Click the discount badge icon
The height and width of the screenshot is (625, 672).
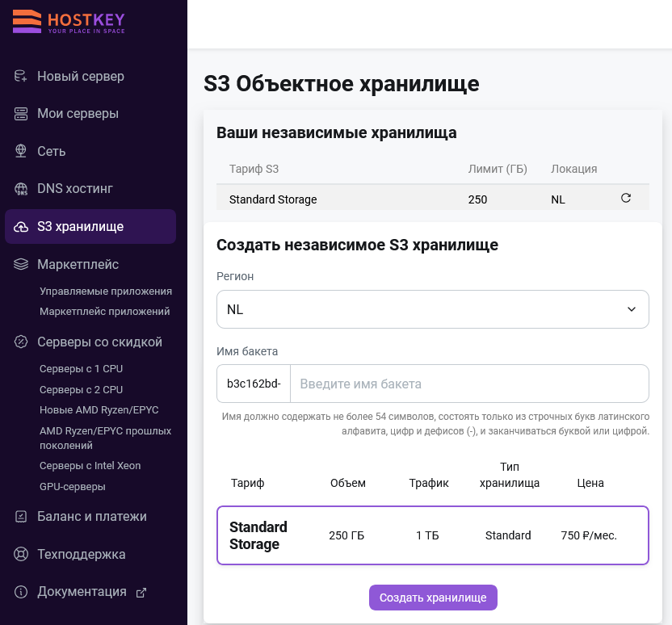point(20,342)
